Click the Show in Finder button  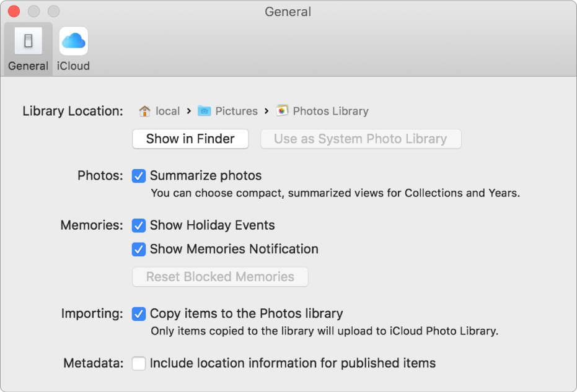tap(190, 139)
